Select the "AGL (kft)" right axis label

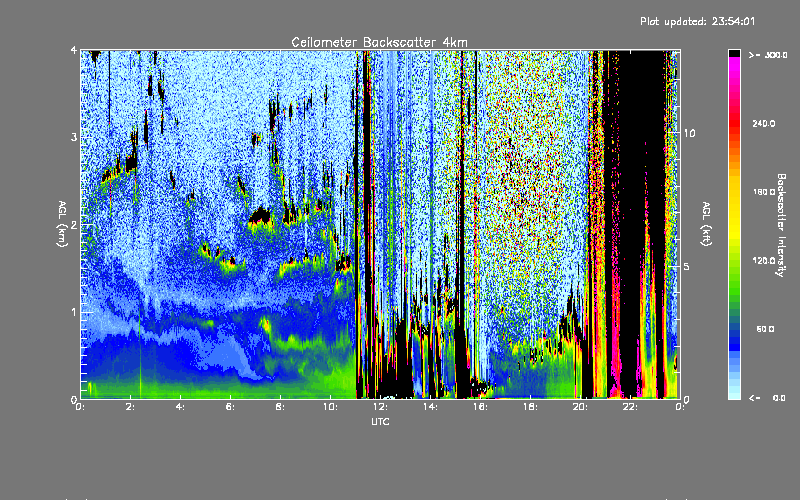706,224
